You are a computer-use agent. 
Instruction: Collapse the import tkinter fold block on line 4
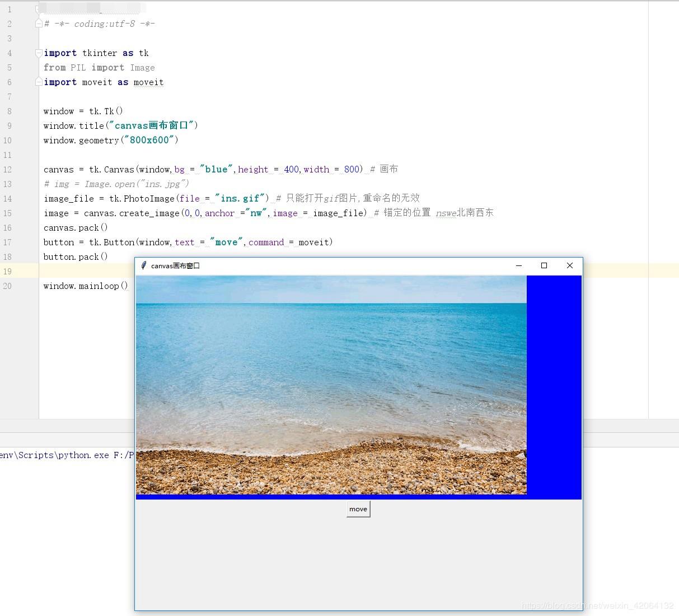pyautogui.click(x=38, y=53)
